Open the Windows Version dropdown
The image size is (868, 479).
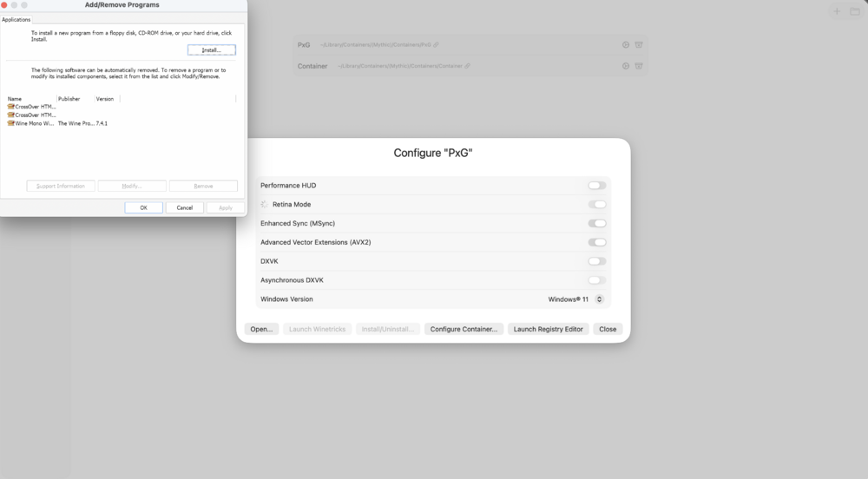[x=599, y=299]
